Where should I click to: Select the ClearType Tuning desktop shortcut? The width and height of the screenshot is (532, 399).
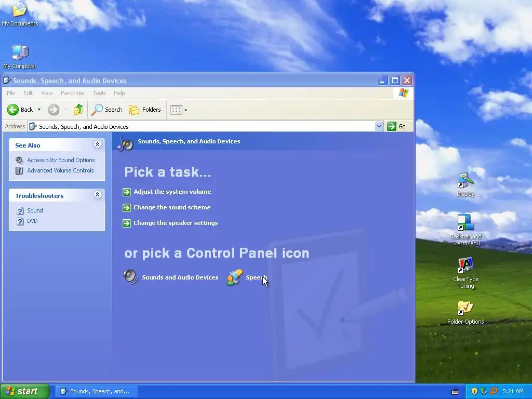[465, 273]
